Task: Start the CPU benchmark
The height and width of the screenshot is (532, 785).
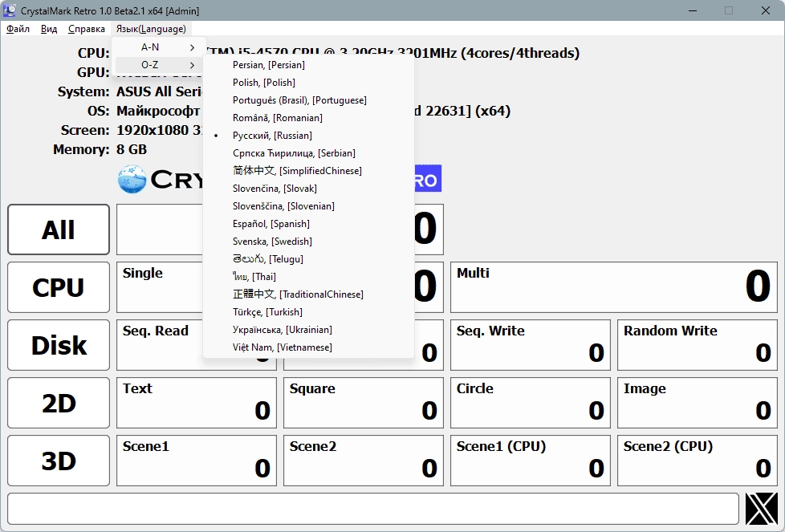Action: coord(59,287)
